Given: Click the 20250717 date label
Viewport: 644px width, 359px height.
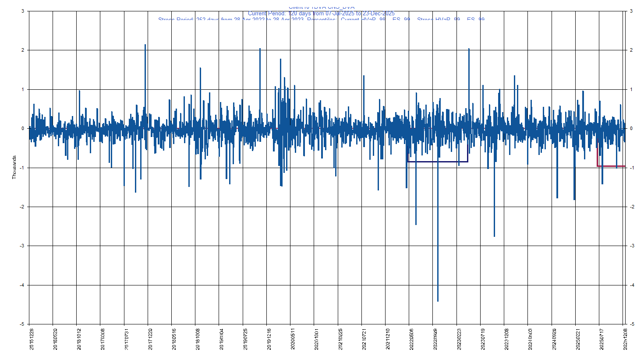Looking at the screenshot, I should [602, 338].
